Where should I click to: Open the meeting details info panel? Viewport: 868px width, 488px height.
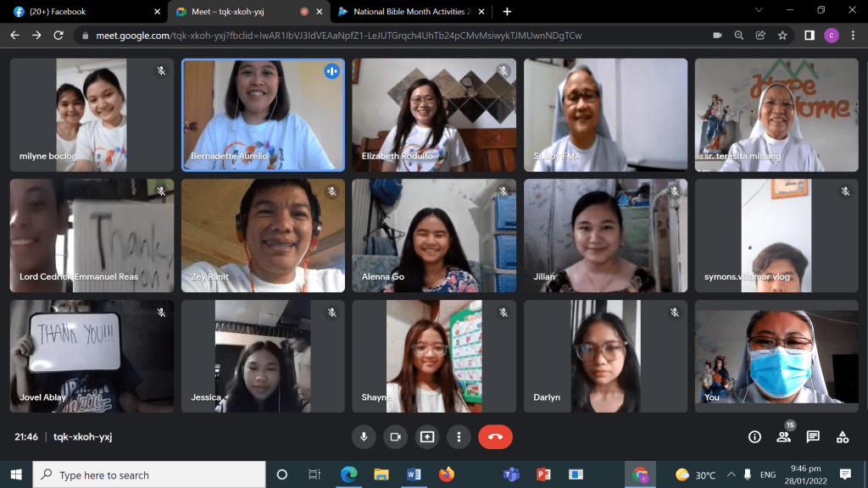tap(754, 437)
